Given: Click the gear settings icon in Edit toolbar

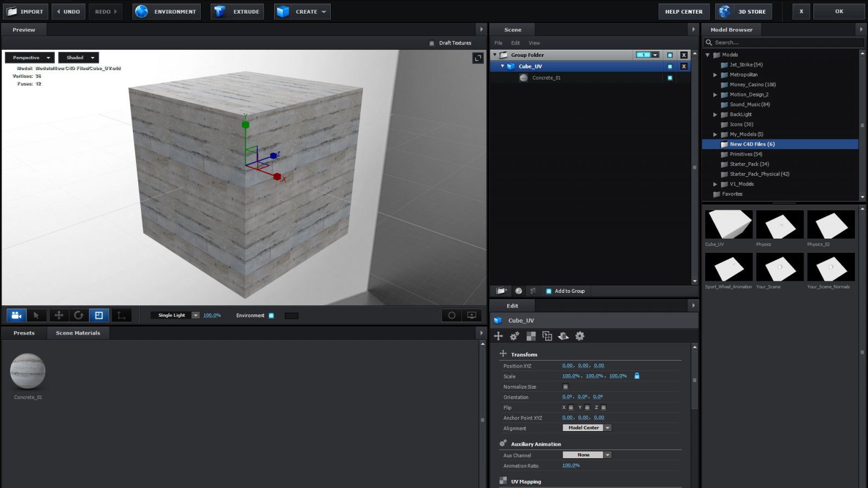Looking at the screenshot, I should point(580,336).
